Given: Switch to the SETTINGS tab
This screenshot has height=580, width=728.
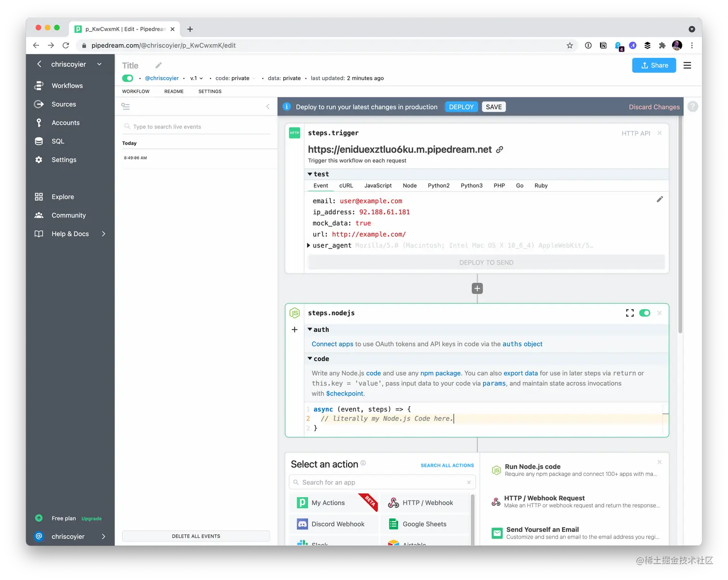Looking at the screenshot, I should 210,92.
